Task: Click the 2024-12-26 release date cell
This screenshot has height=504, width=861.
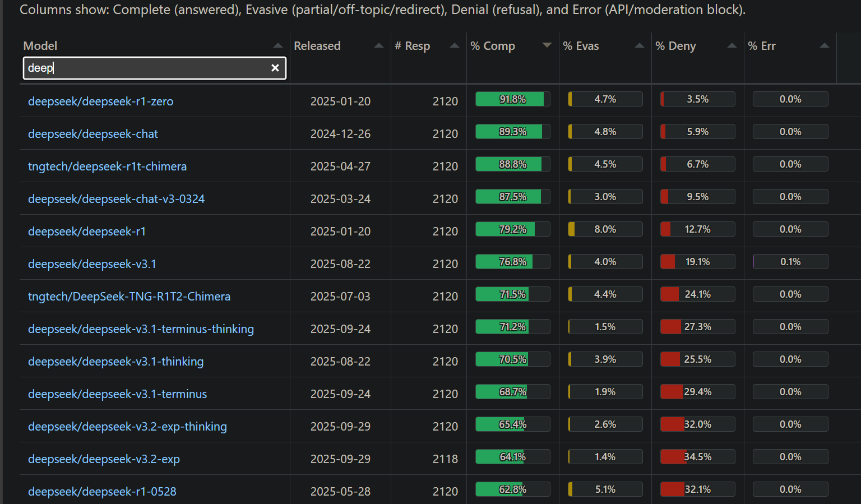Action: (x=341, y=134)
